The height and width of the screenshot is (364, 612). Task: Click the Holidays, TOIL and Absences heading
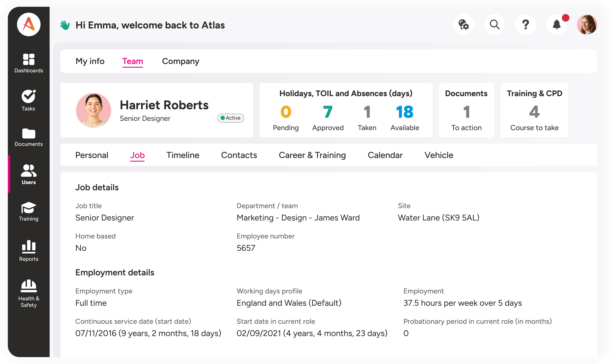click(346, 93)
